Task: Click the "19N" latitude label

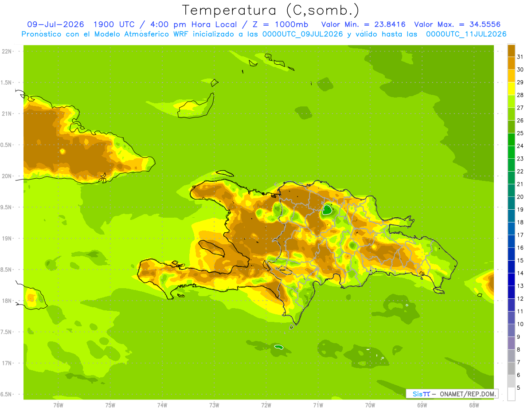Action: click(x=6, y=239)
